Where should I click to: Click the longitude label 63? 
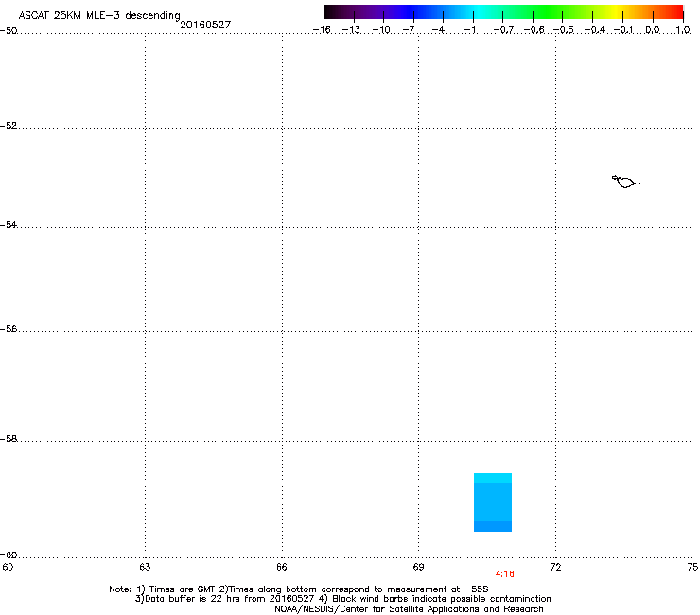coord(145,567)
